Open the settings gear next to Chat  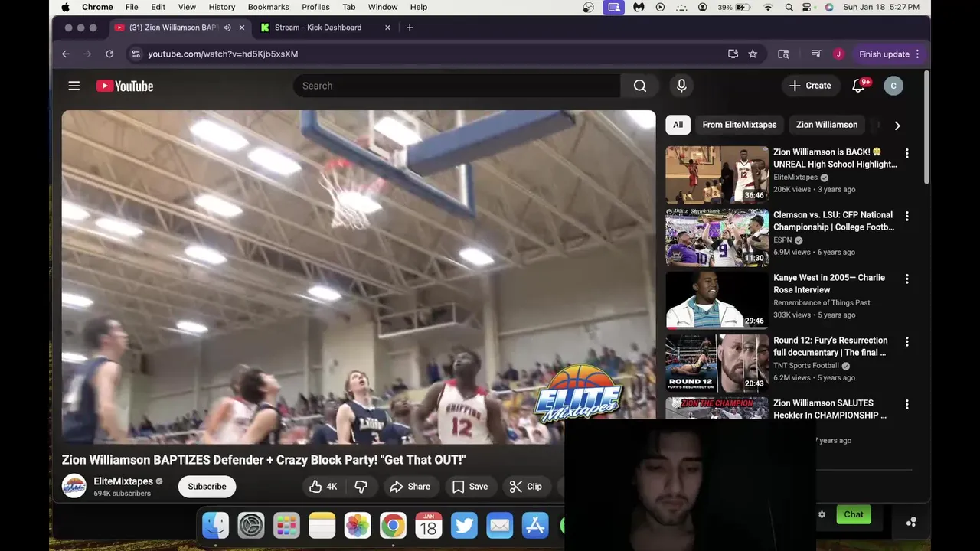point(822,514)
